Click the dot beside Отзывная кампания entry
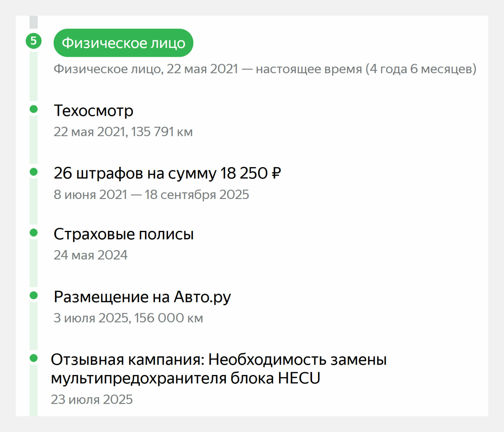Screen dimensions: 504x432 [x=34, y=358]
